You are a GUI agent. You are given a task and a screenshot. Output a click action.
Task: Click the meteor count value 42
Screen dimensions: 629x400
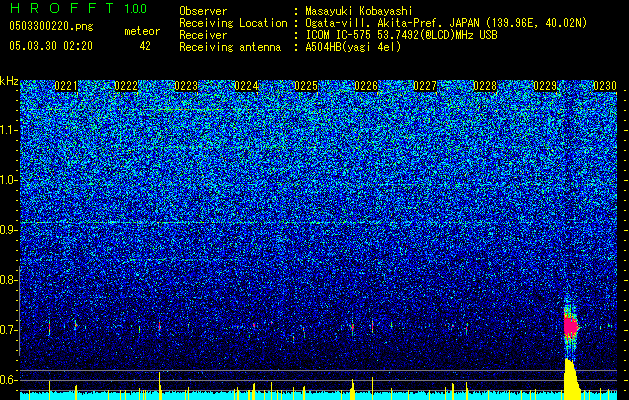145,46
